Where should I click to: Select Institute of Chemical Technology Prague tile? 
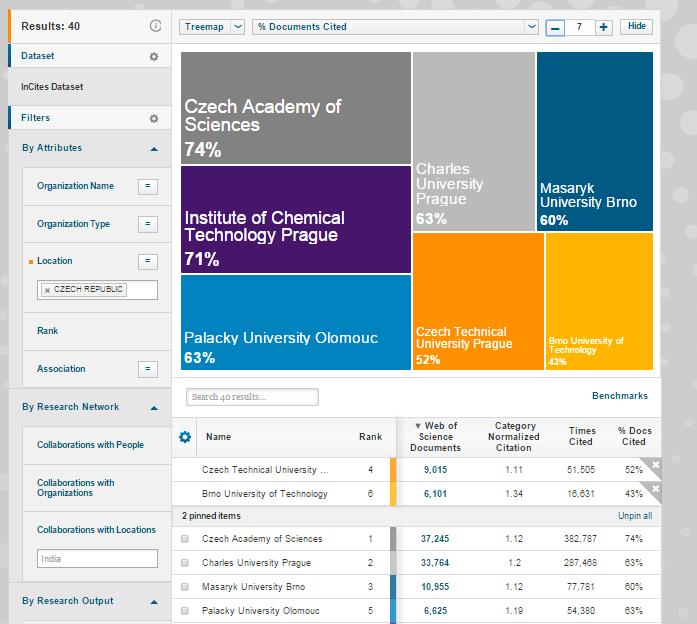[x=296, y=220]
